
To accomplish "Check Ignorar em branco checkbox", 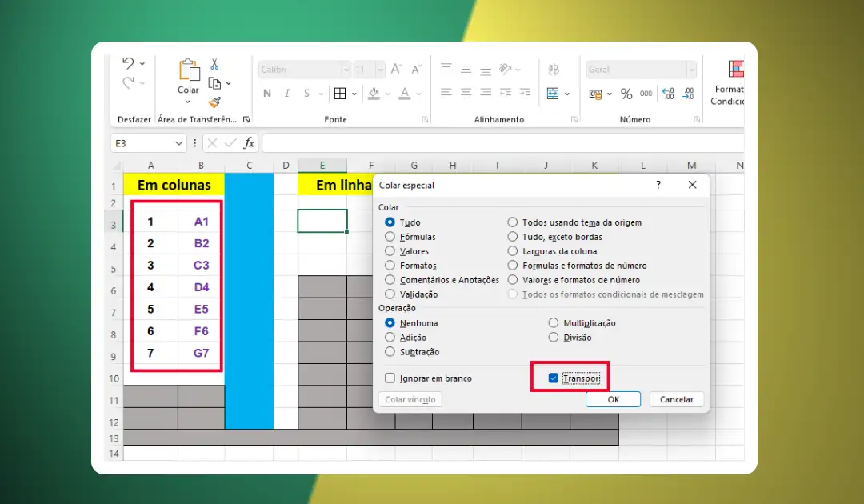I will 390,378.
